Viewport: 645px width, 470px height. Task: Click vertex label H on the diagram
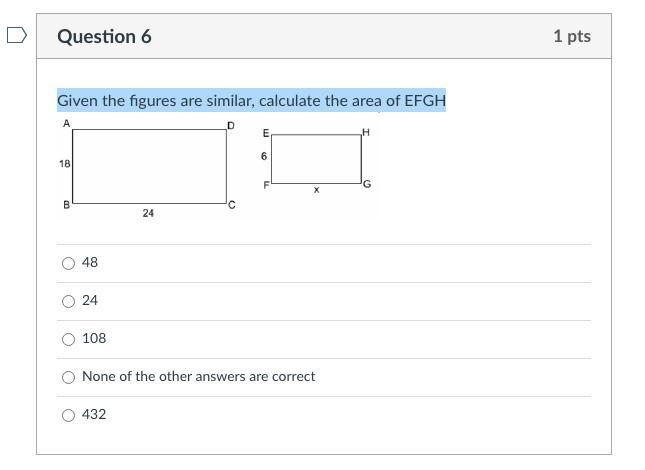(x=366, y=132)
